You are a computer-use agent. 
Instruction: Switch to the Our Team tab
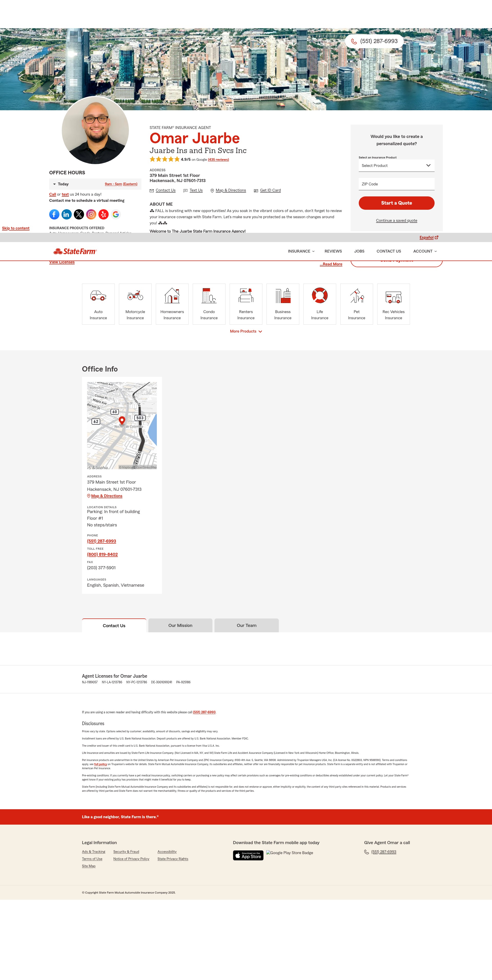(x=246, y=625)
